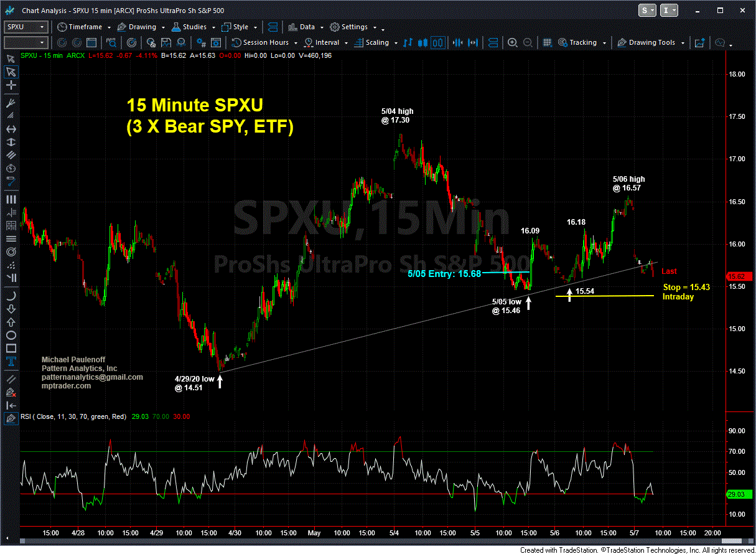Select the yellow Stop = 15.43 line
756x554 pixels.
[604, 296]
